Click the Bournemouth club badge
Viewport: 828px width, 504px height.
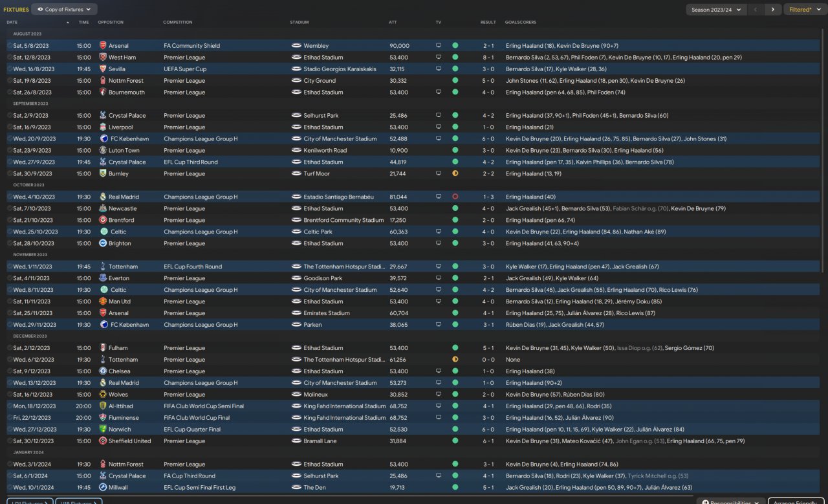(103, 93)
